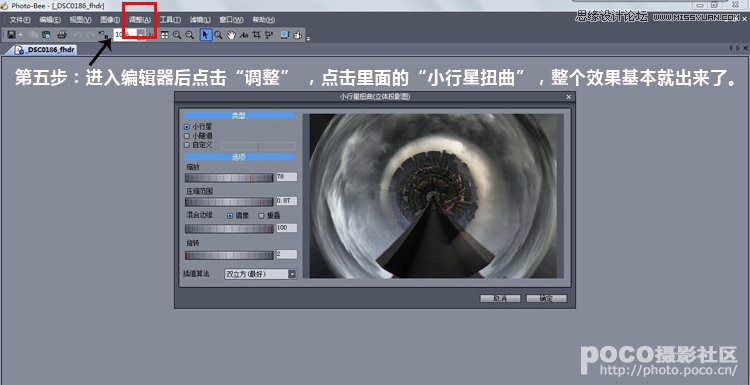Click the custom bar beside 自定义

point(258,145)
